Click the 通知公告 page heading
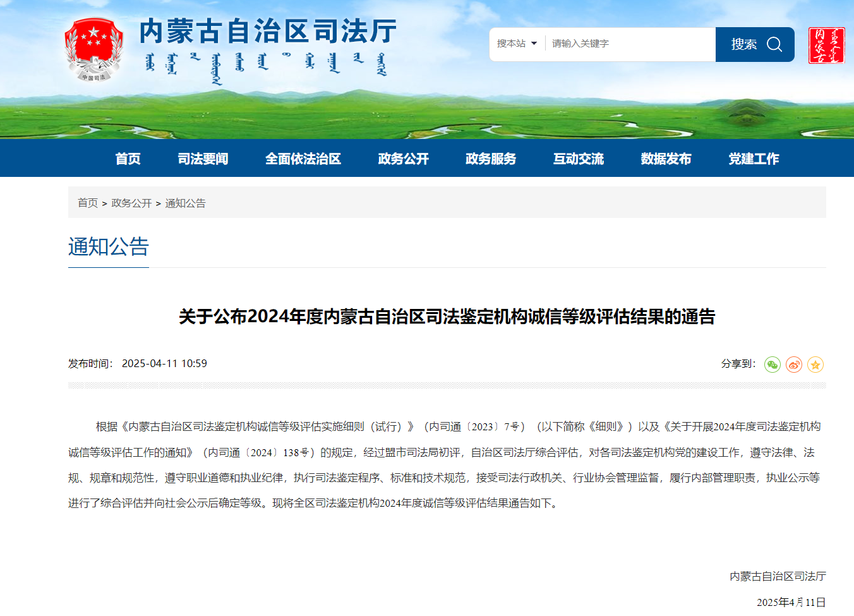The height and width of the screenshot is (616, 854). [x=108, y=248]
